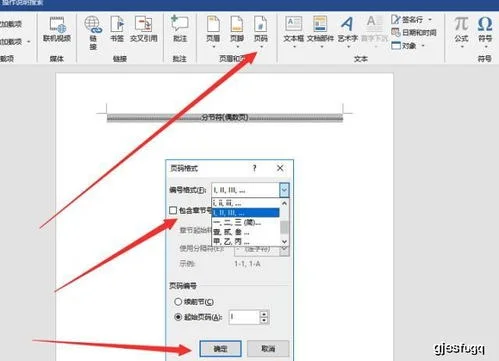Insert Signature Line (签名行)

coord(408,20)
